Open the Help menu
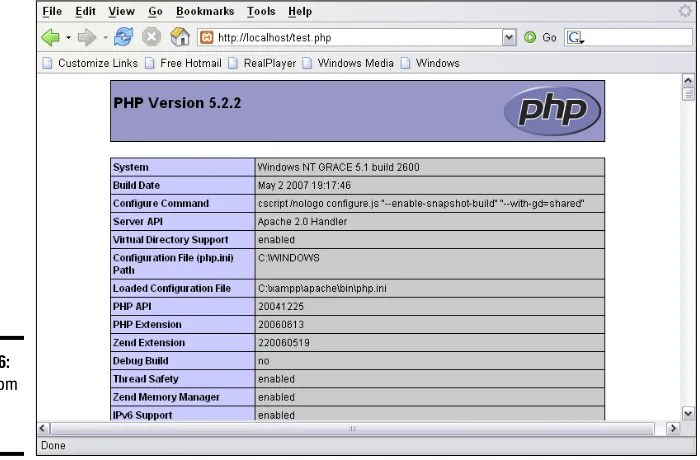 pyautogui.click(x=300, y=11)
